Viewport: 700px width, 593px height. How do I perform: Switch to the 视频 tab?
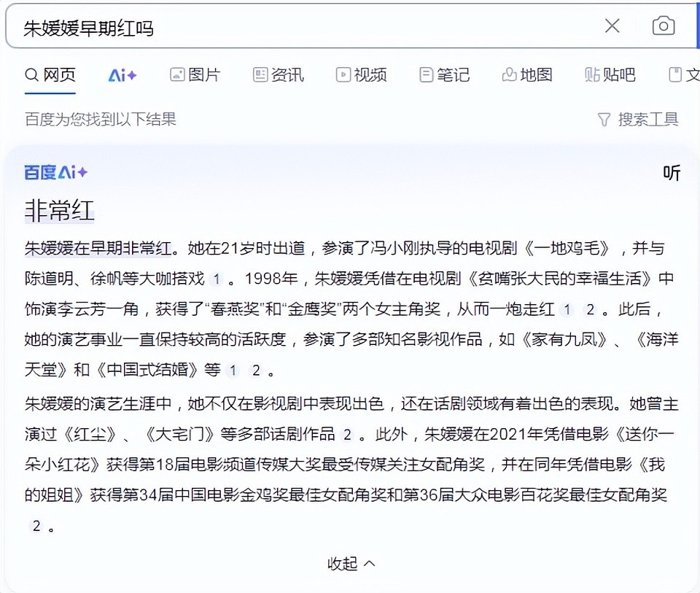click(362, 74)
